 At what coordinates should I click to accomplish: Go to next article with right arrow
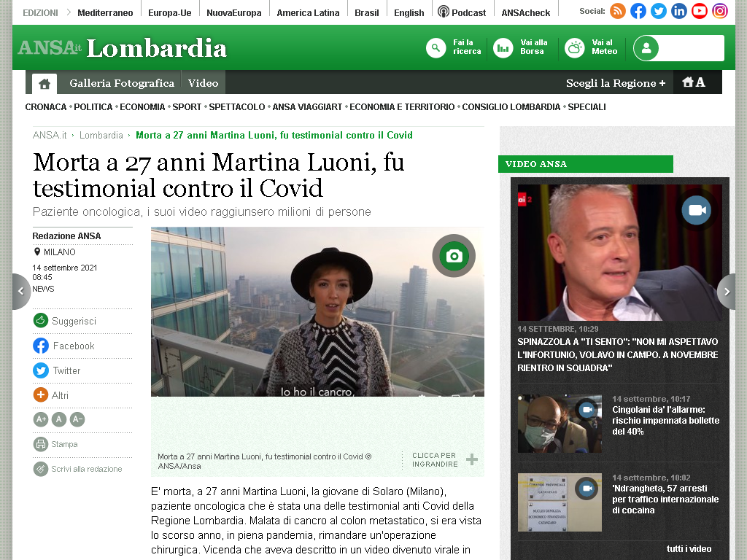[x=727, y=292]
